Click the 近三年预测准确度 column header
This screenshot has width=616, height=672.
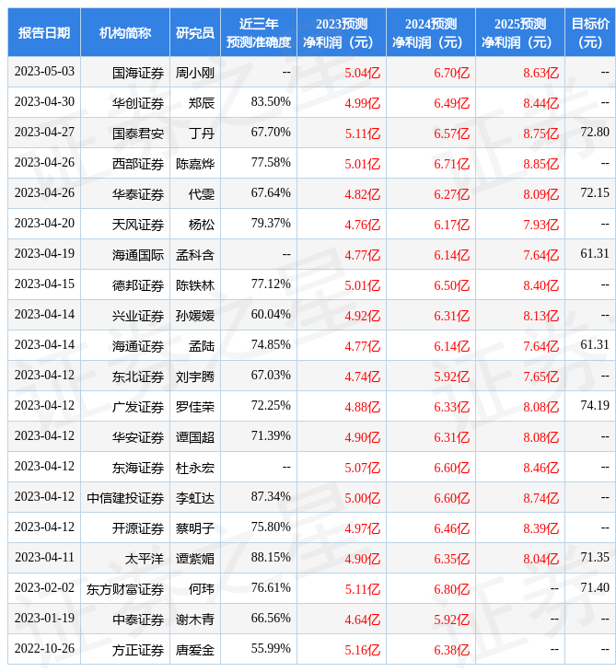pyautogui.click(x=259, y=32)
